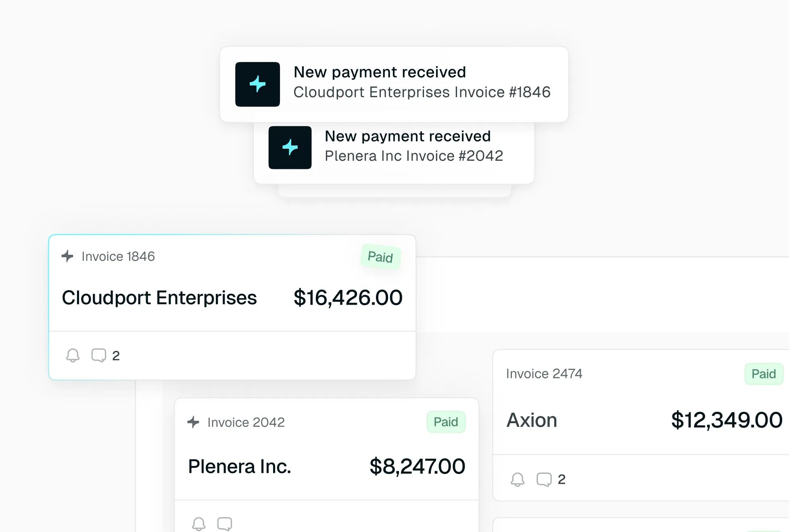
Task: Open comment icon on Plenera Inc. card
Action: (225, 524)
